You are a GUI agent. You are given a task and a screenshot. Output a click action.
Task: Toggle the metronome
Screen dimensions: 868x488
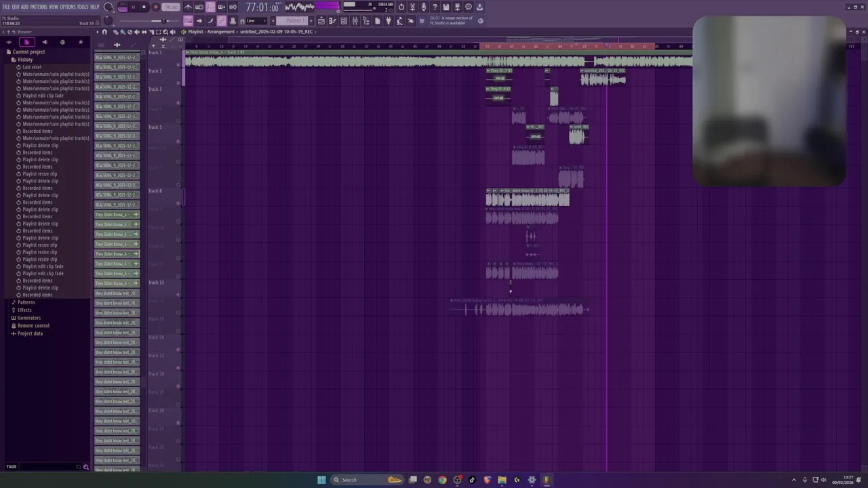(188, 7)
